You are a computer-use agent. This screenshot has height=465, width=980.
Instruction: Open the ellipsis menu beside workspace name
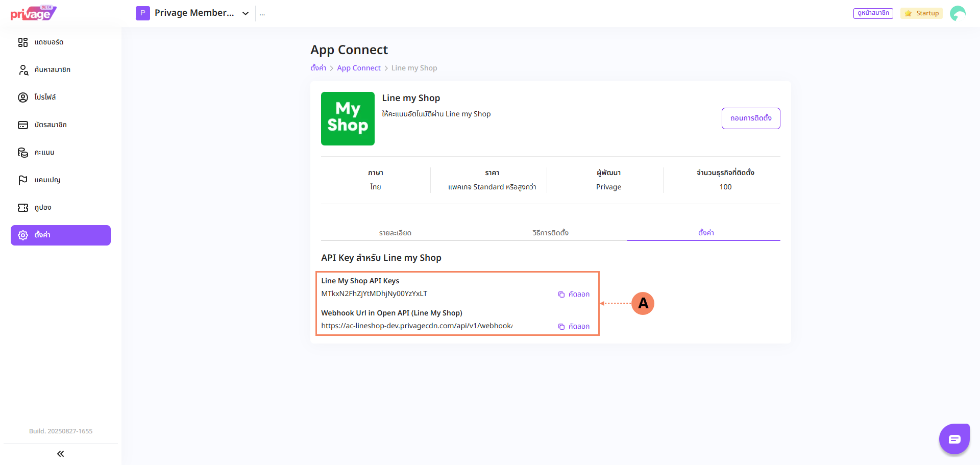[x=262, y=14]
